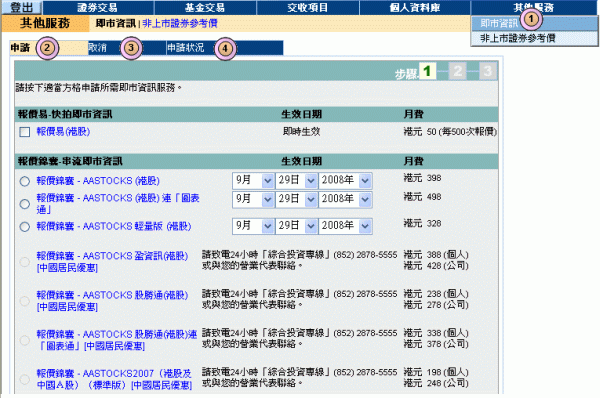
Task: Expand year dropdown for 輕量版 plan 328
Action: (x=345, y=226)
